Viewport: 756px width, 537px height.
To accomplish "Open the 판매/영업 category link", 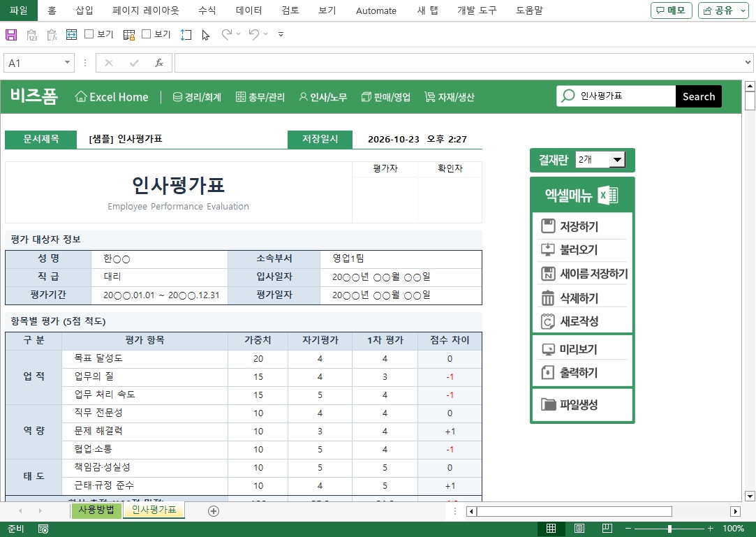I will (x=386, y=97).
